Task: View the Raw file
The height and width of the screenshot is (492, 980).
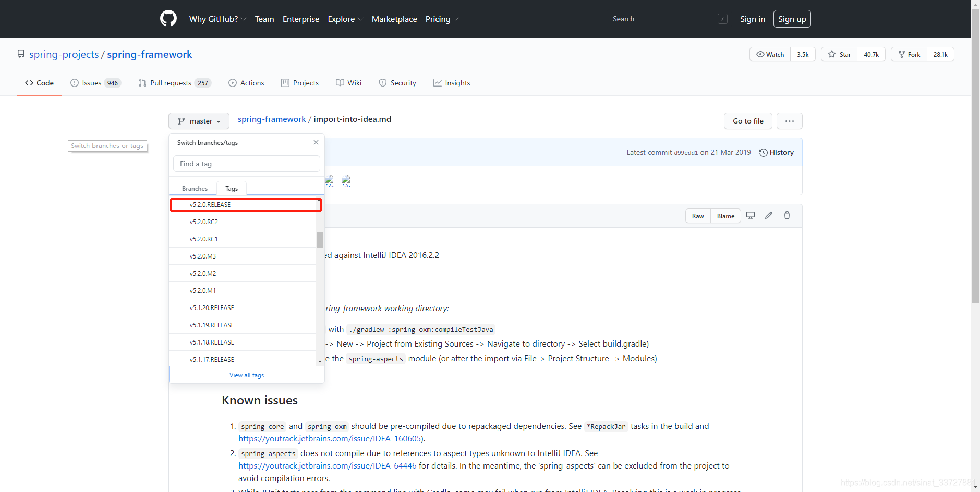Action: coord(698,216)
